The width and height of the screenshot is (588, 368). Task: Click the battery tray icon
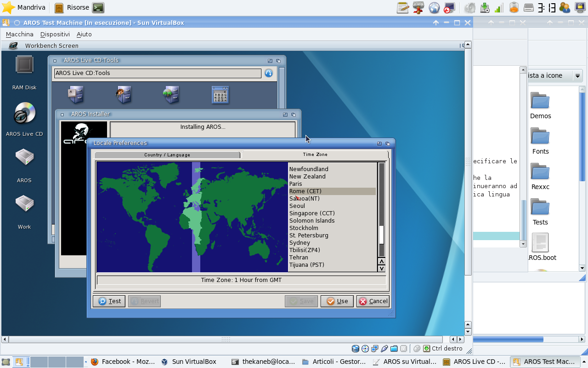pos(514,7)
